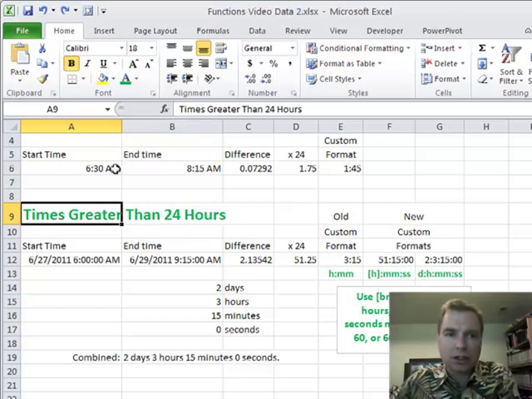Click the Format cells button
This screenshot has width=532, height=399.
(443, 79)
